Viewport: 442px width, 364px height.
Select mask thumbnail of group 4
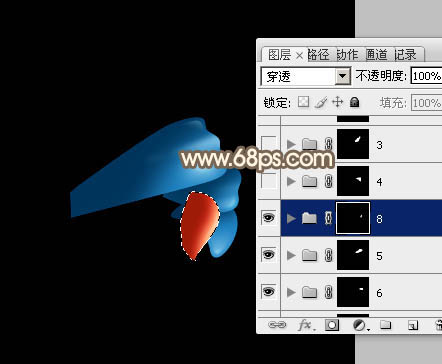(x=353, y=181)
